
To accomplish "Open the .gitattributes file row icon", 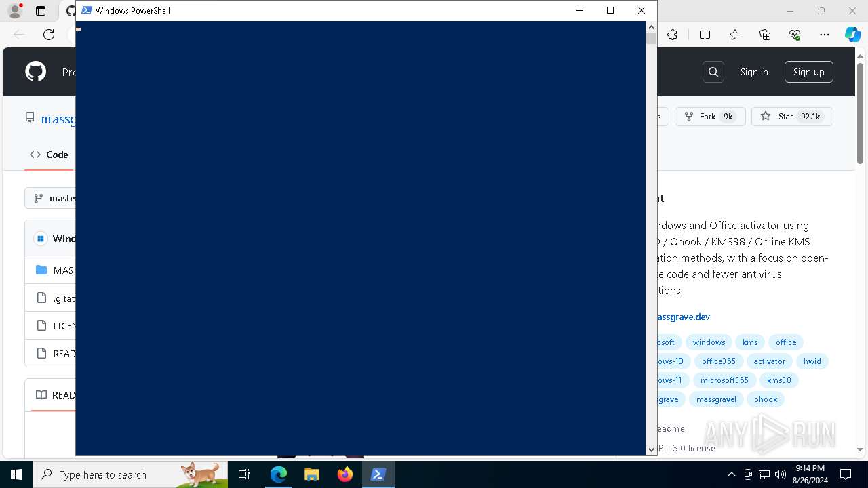I will [x=41, y=298].
